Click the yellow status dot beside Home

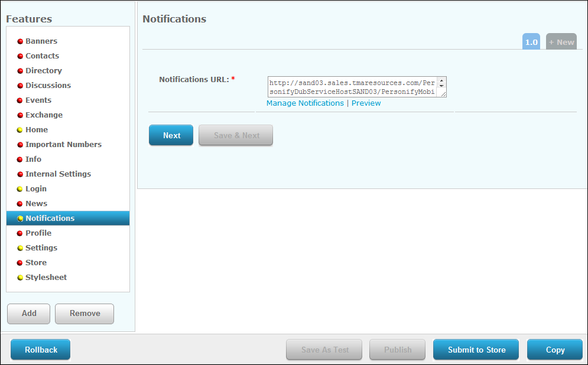coord(20,130)
